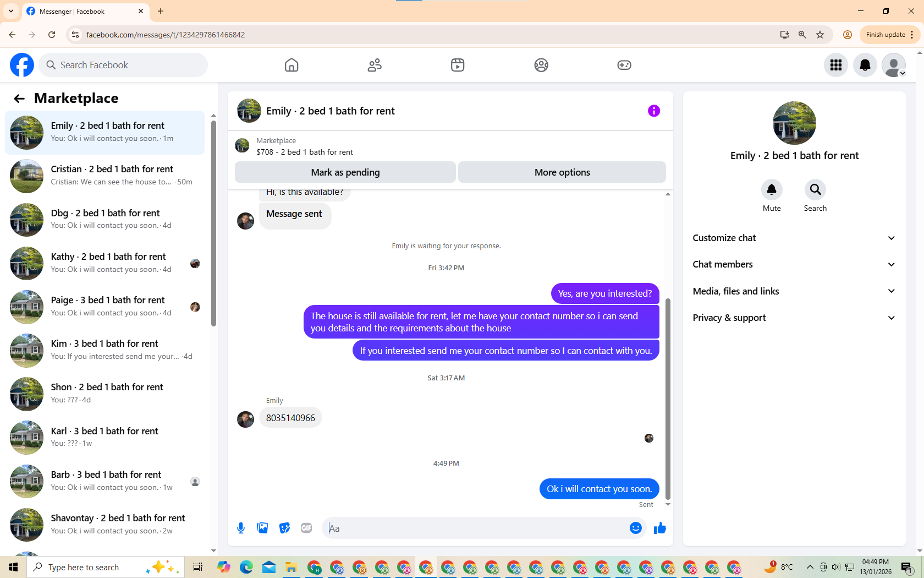Viewport: 924px width, 578px height.
Task: Click Emily's large profile picture in sidebar
Action: [x=794, y=123]
